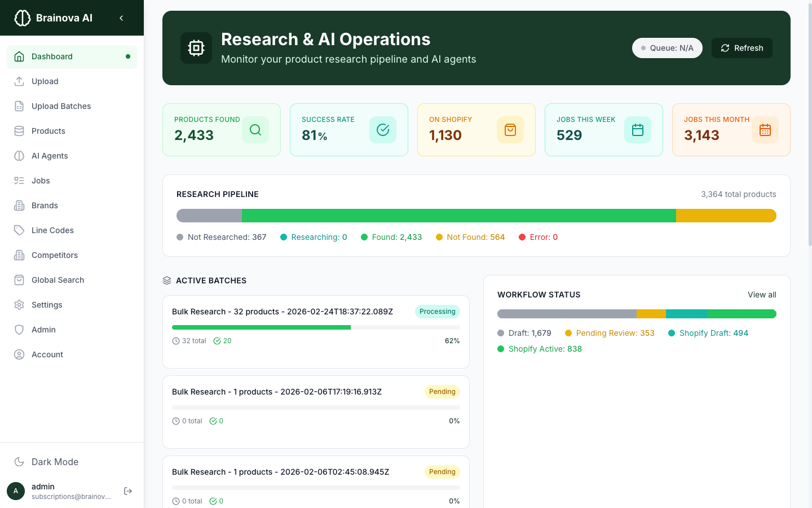
Task: Open the Dashboard menu item
Action: click(52, 56)
